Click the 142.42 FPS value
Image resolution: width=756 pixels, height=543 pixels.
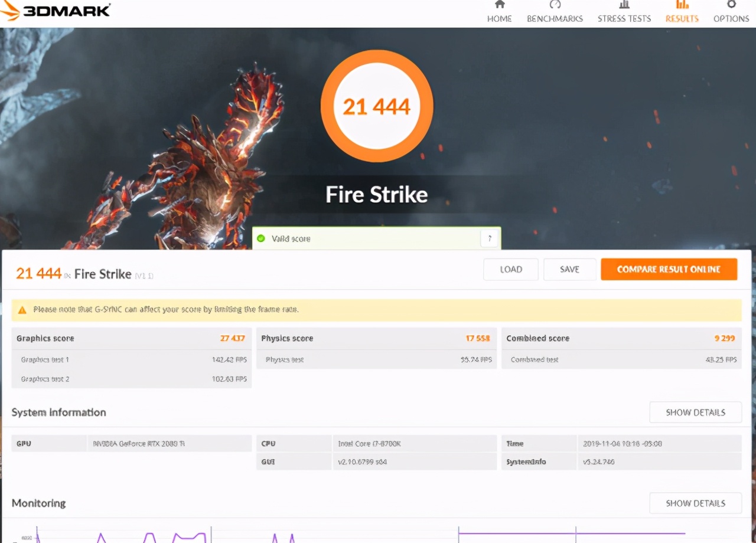click(229, 359)
